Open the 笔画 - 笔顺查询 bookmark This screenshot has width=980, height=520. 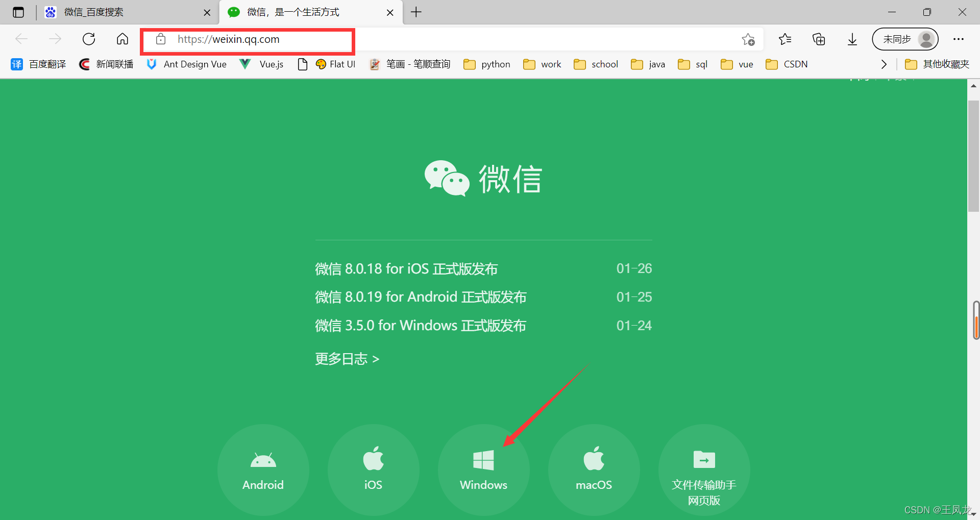[x=410, y=64]
